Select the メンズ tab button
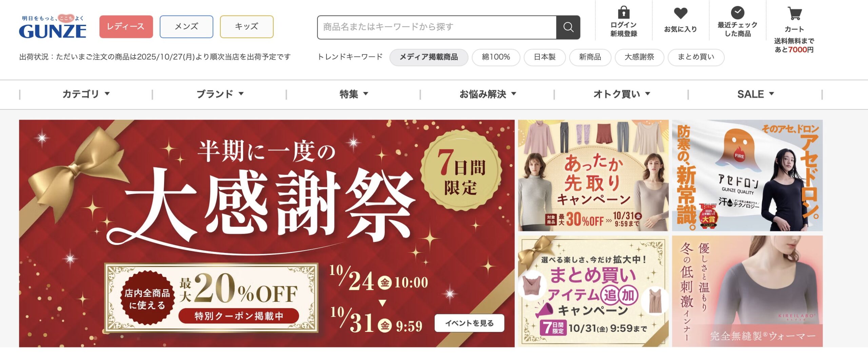Image resolution: width=868 pixels, height=358 pixels. 186,27
